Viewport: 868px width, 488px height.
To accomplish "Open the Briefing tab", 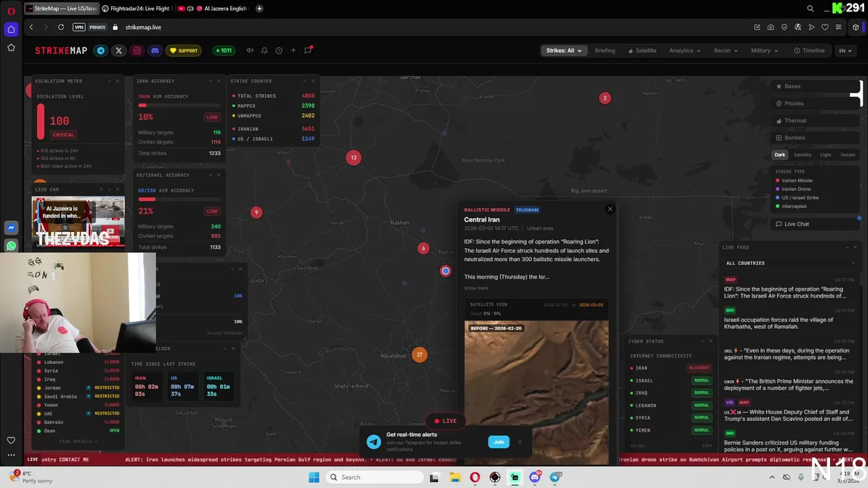I will pos(605,50).
